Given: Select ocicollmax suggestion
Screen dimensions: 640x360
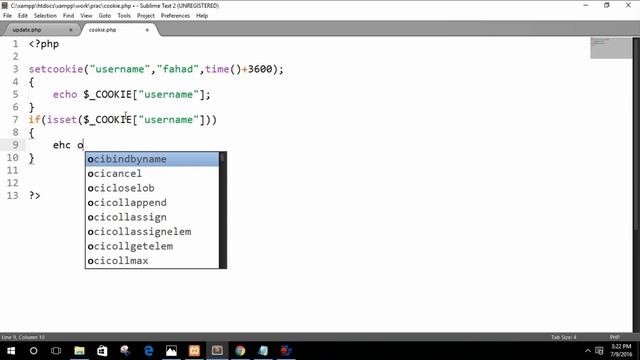Looking at the screenshot, I should click(x=152, y=260).
